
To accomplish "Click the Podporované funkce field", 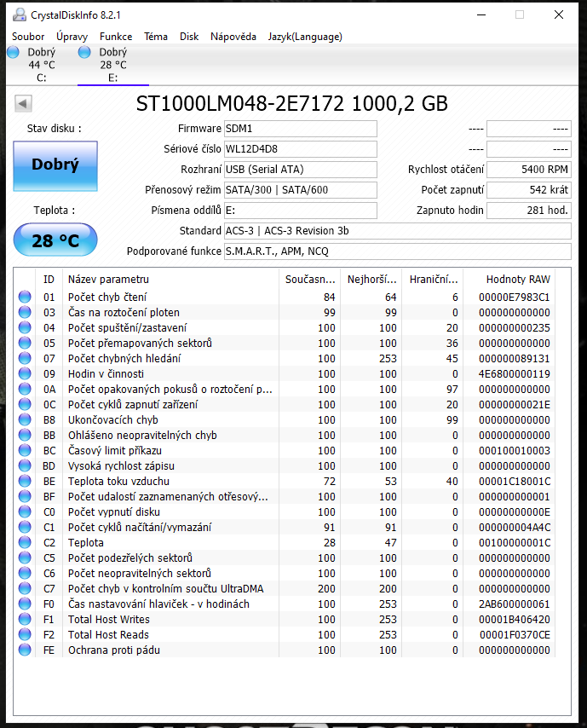I will 397,251.
